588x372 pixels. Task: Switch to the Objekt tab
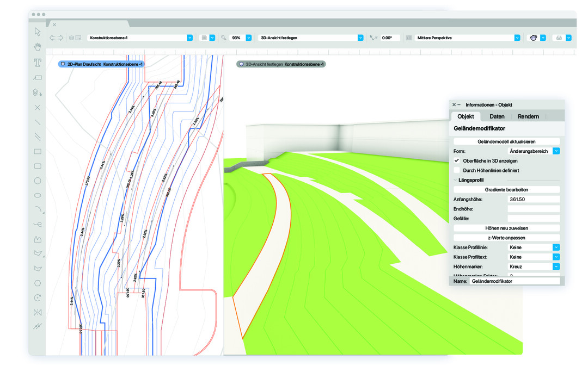465,116
